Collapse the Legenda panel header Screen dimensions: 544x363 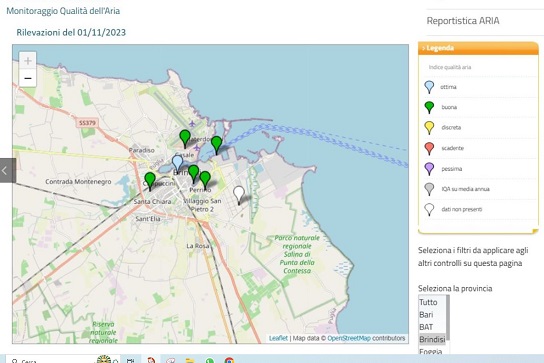click(x=478, y=48)
